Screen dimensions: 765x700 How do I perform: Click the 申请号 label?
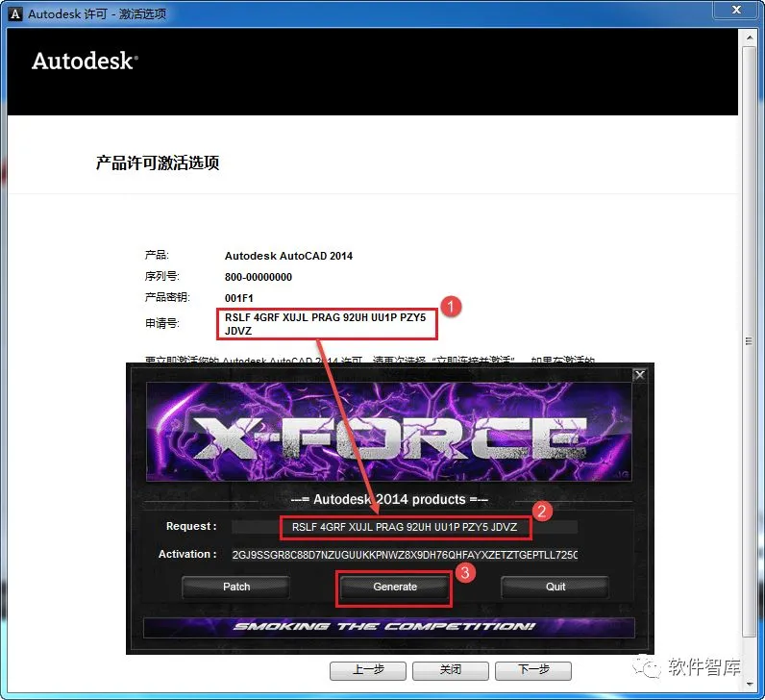[x=162, y=323]
